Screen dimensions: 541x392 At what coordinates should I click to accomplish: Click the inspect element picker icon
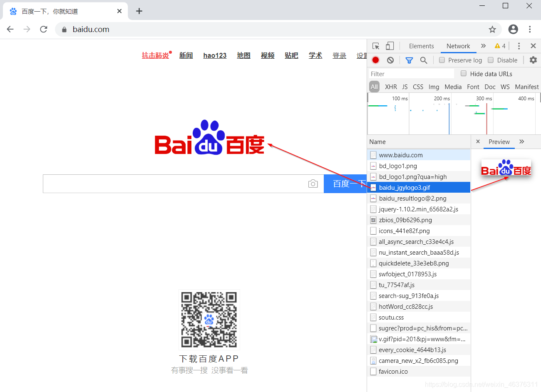coord(376,46)
